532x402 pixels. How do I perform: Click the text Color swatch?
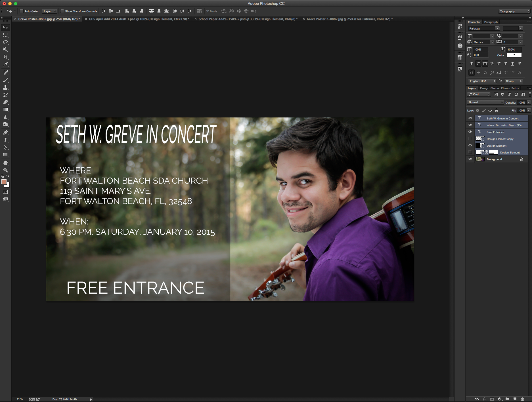point(514,55)
